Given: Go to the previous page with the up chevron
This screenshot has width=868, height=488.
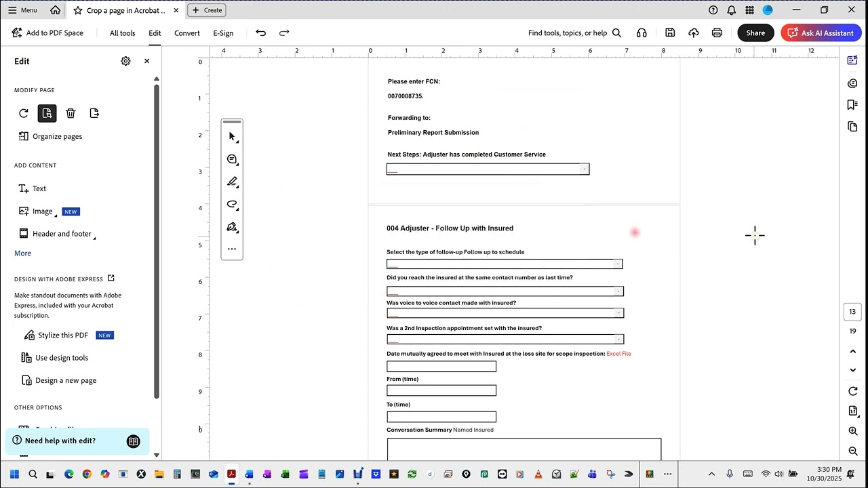Looking at the screenshot, I should 852,351.
